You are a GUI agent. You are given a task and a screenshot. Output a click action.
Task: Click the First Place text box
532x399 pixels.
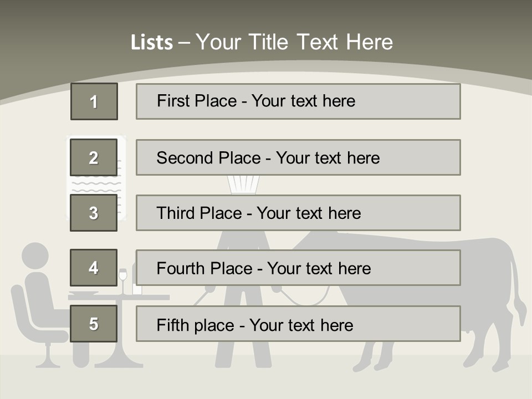point(298,101)
